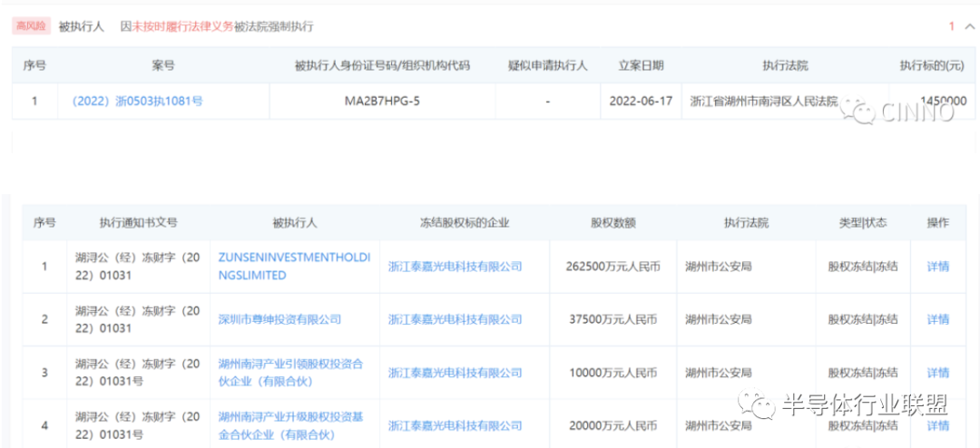Image resolution: width=980 pixels, height=448 pixels.
Task: Select the MA2B7HPG-5 organization code cell
Action: [x=382, y=101]
